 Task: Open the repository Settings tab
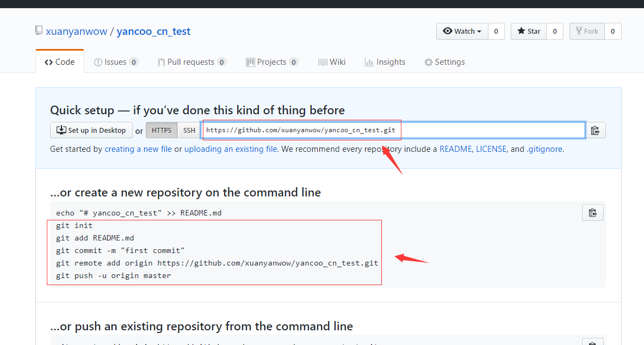click(445, 62)
